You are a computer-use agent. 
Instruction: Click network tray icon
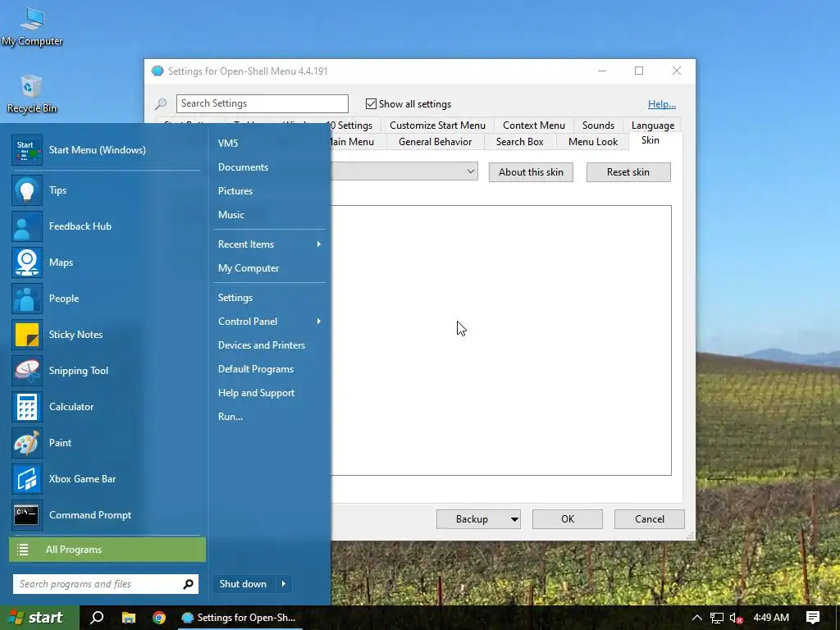717,619
